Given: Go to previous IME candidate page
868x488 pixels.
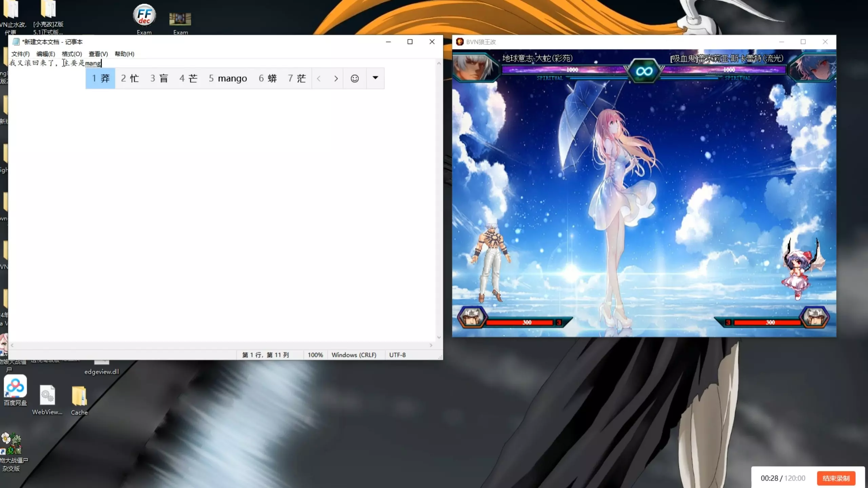Looking at the screenshot, I should 319,79.
